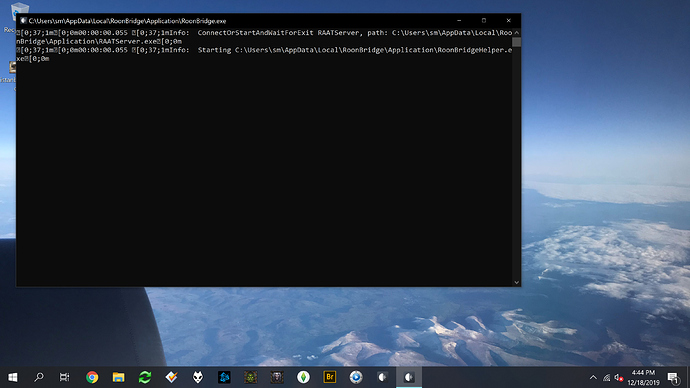Select the active RoonBridge taskbar icon
Image resolution: width=690 pixels, height=388 pixels.
[x=409, y=377]
